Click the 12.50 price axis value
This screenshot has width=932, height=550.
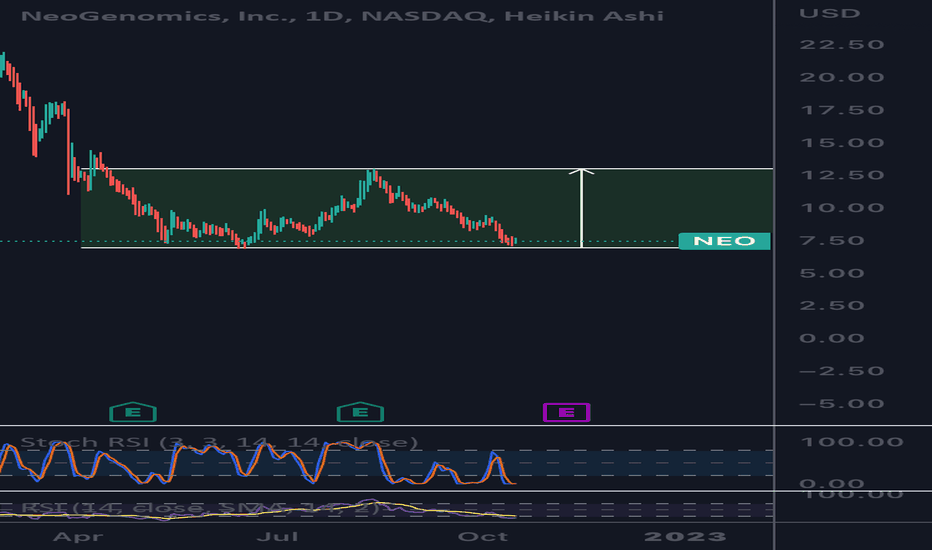(842, 175)
